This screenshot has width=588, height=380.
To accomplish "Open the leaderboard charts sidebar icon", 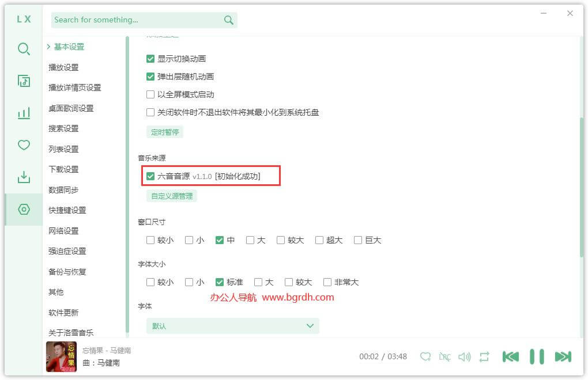I will click(24, 113).
